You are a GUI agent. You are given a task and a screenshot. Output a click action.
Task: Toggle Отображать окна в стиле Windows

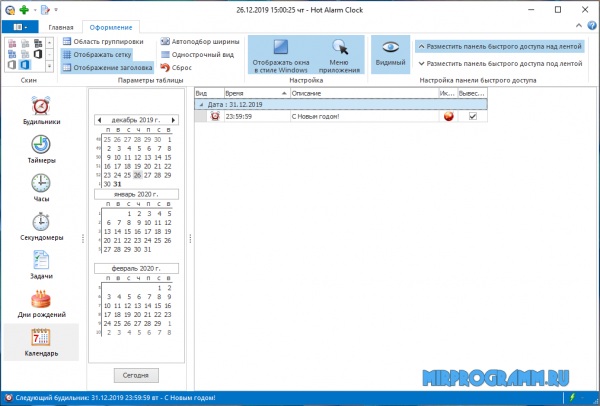click(281, 55)
